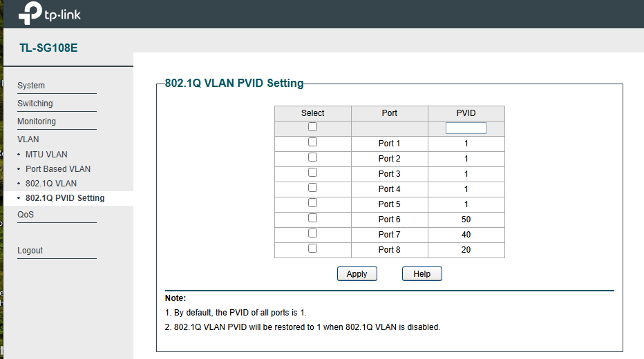Click the tp-link logo
This screenshot has height=359, width=644.
(49, 13)
